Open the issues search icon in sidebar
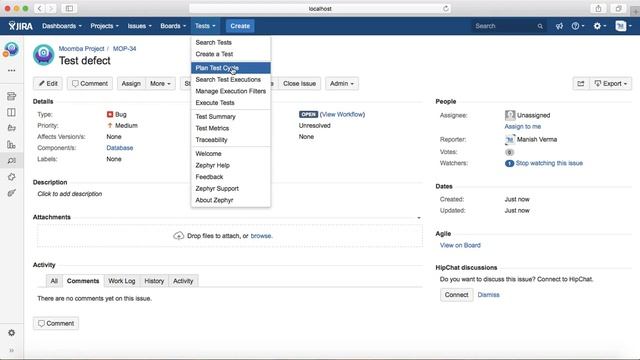 pos(11,160)
